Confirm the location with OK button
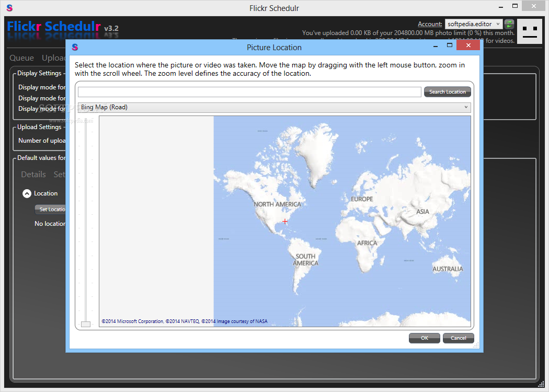The height and width of the screenshot is (392, 549). [x=425, y=338]
